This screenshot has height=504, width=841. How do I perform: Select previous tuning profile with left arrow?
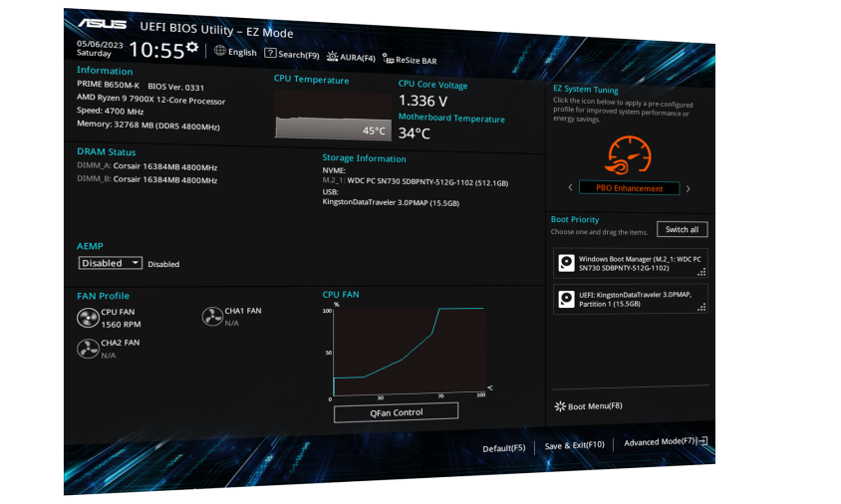(570, 187)
